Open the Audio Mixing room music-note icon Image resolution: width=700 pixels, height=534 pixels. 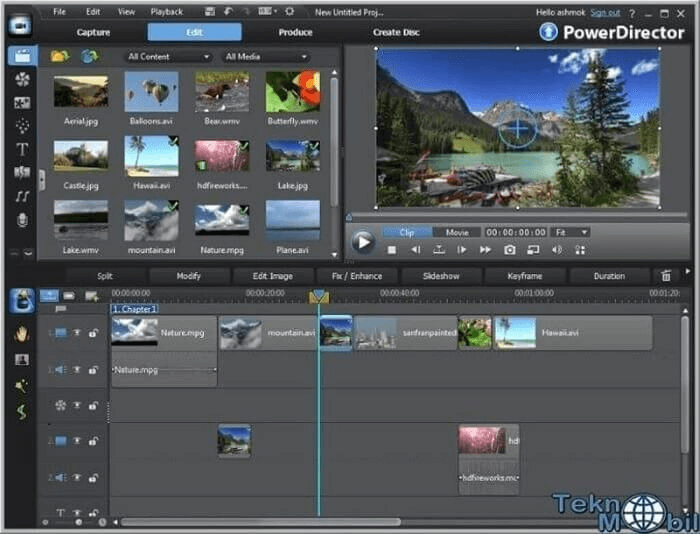tap(22, 196)
